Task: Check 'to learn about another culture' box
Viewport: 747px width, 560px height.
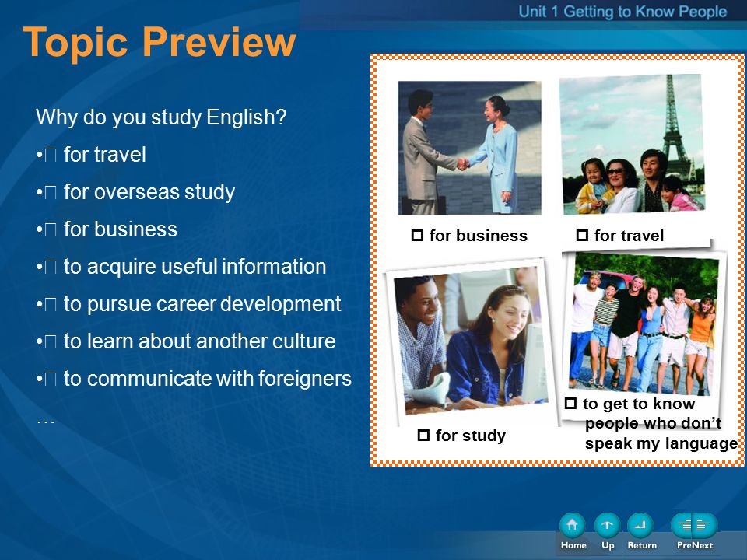Action: pos(51,342)
